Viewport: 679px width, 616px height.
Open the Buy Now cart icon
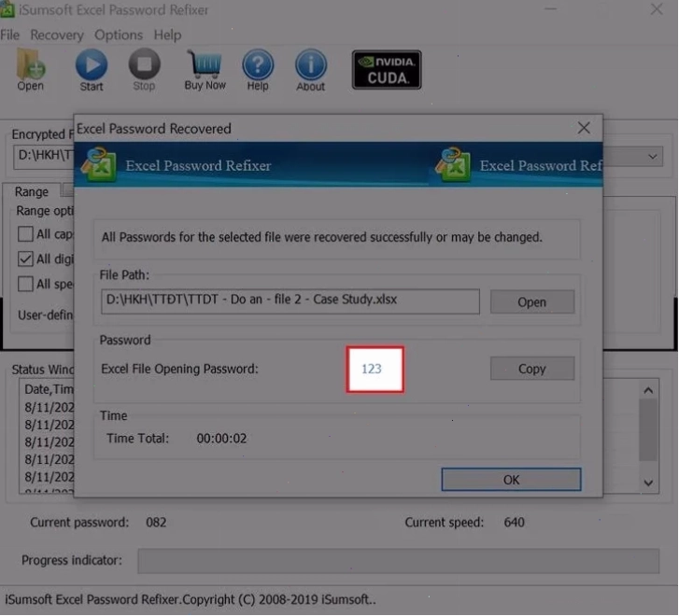tap(205, 70)
